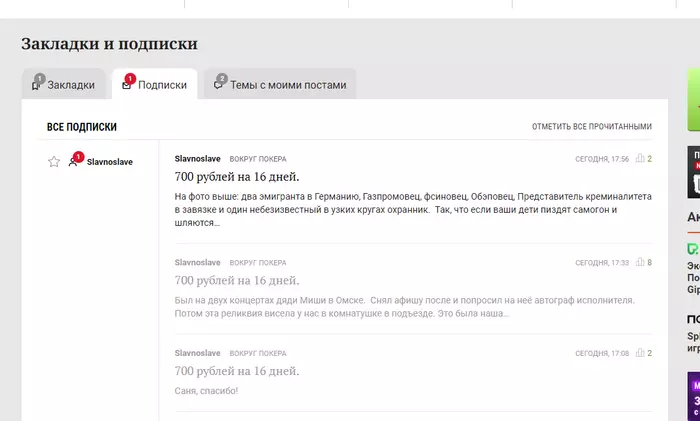Open the Закладки tab
This screenshot has height=421, width=700.
[63, 84]
